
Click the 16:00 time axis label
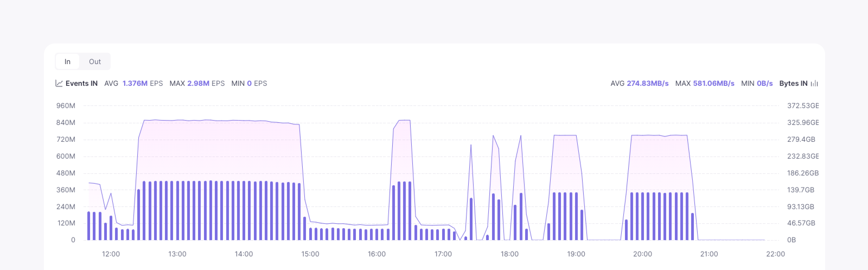coord(376,254)
